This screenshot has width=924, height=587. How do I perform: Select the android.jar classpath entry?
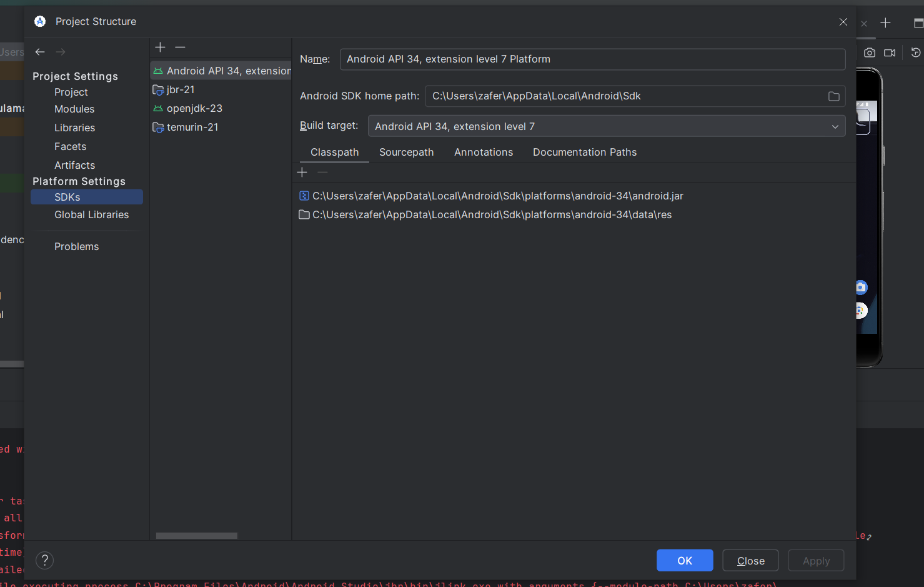click(491, 196)
